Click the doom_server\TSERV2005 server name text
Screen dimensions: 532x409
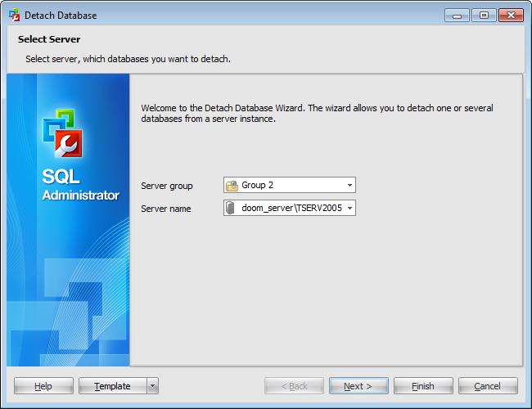click(x=293, y=209)
